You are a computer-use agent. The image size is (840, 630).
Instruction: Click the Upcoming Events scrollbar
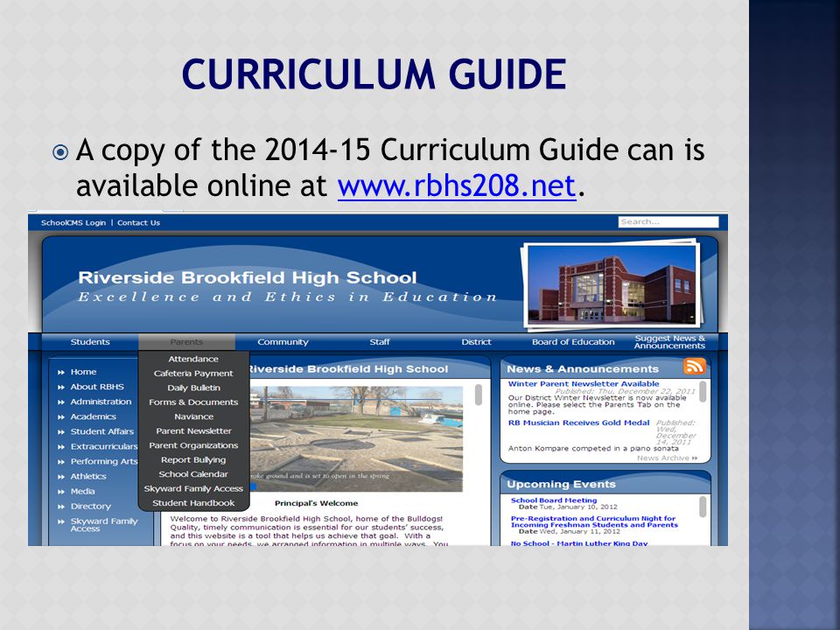(x=703, y=507)
